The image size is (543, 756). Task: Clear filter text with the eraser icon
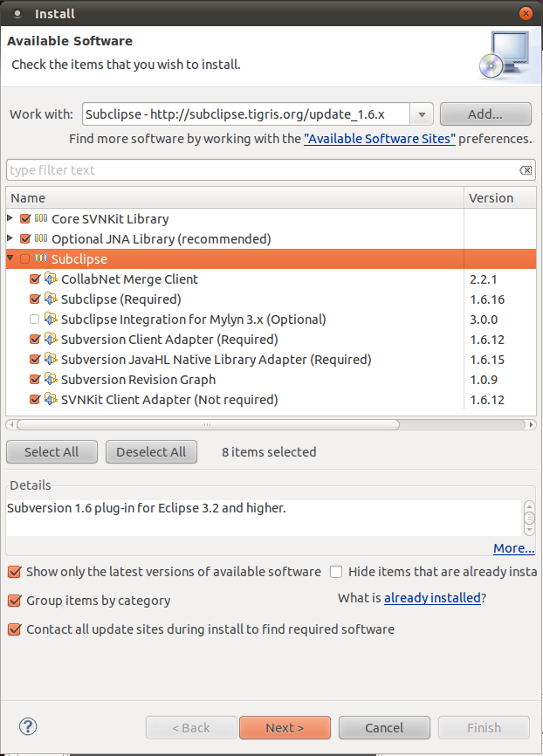(x=526, y=170)
